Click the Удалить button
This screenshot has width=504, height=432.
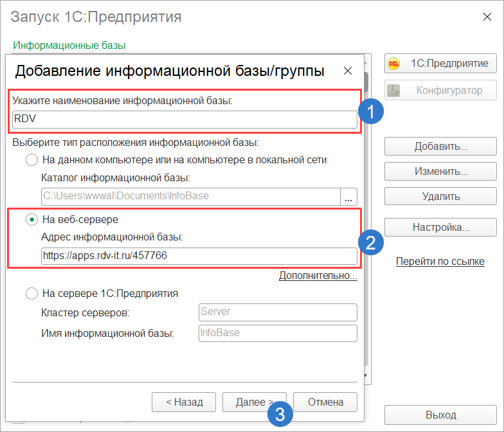440,196
